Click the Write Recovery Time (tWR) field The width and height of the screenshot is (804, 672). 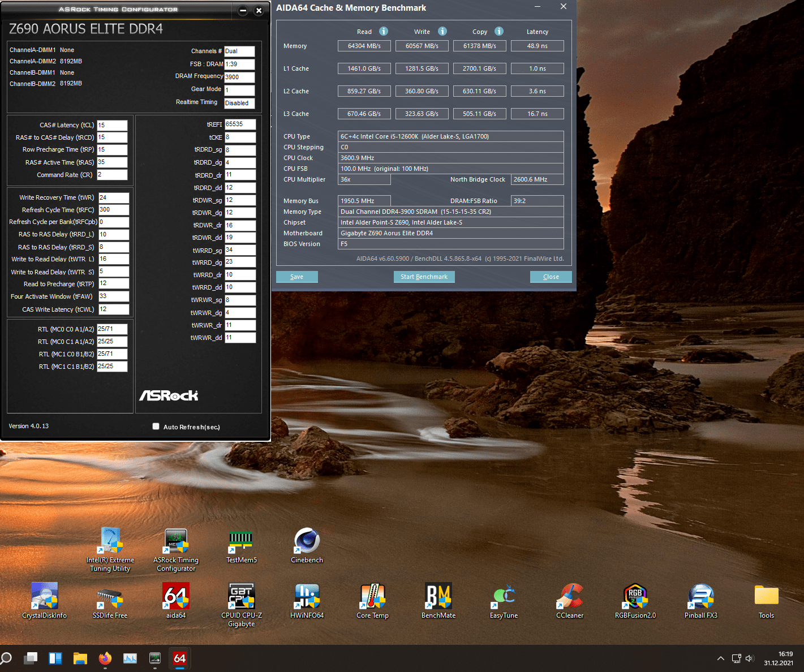tap(114, 197)
